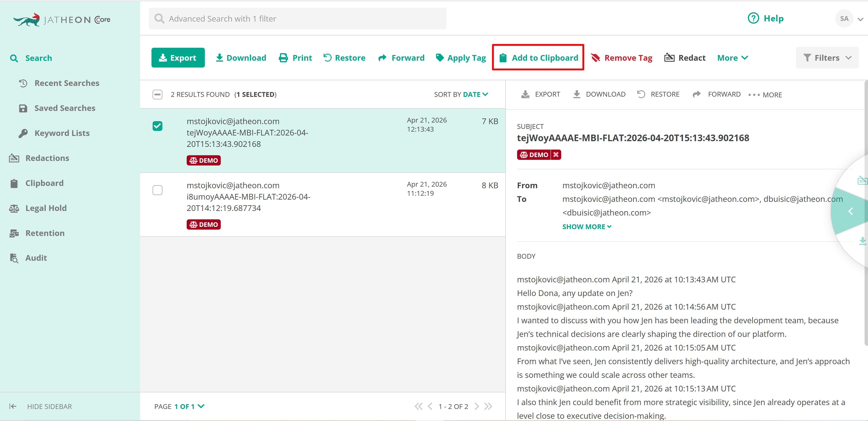Open the Filters dropdown
This screenshot has height=421, width=868.
point(827,58)
